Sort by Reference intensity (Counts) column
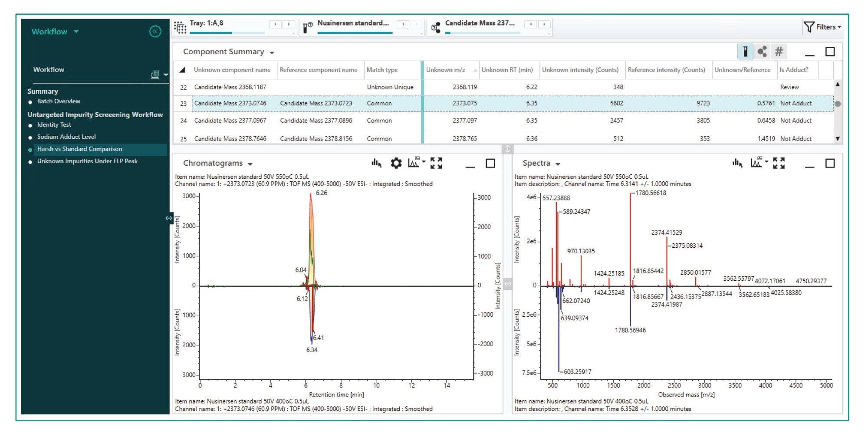 (x=666, y=70)
